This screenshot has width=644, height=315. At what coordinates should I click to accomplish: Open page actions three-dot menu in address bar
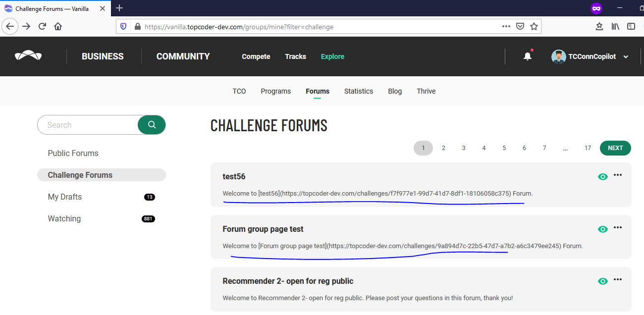(x=506, y=27)
